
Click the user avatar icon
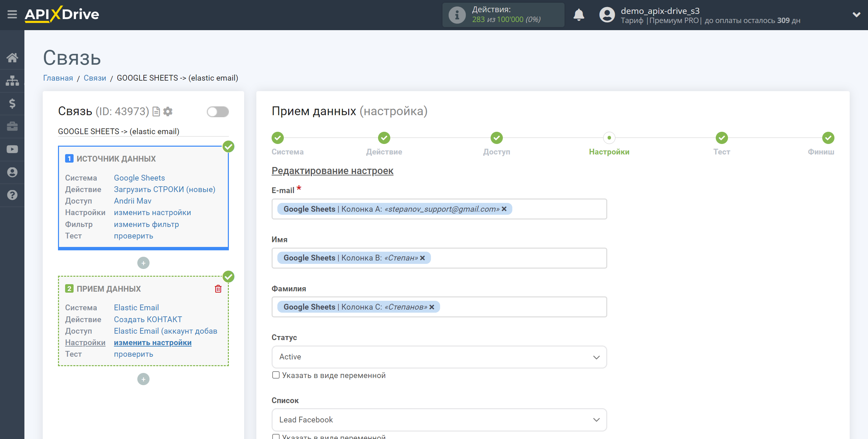[607, 15]
